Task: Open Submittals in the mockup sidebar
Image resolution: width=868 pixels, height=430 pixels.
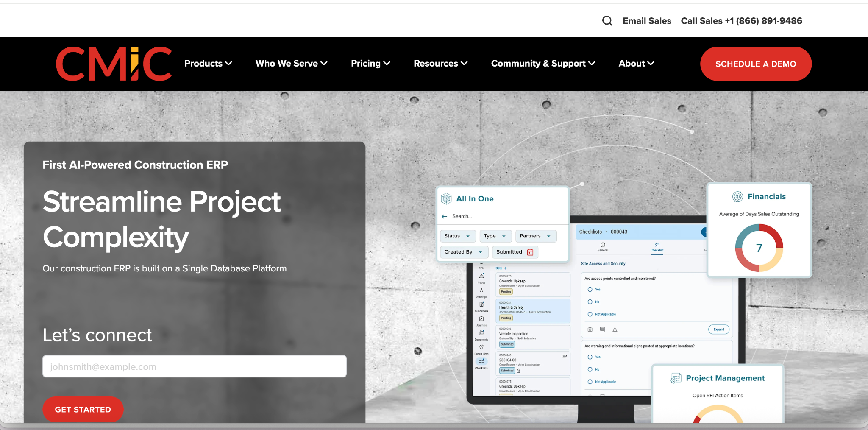Action: click(x=481, y=307)
